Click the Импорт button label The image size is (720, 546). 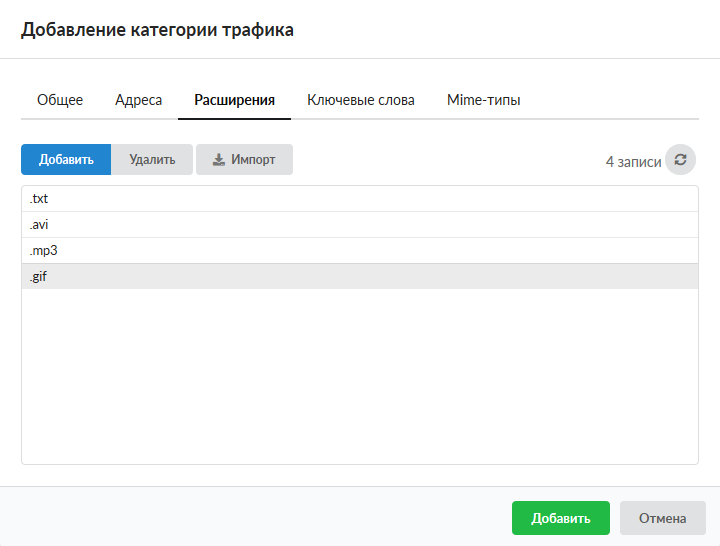[253, 160]
